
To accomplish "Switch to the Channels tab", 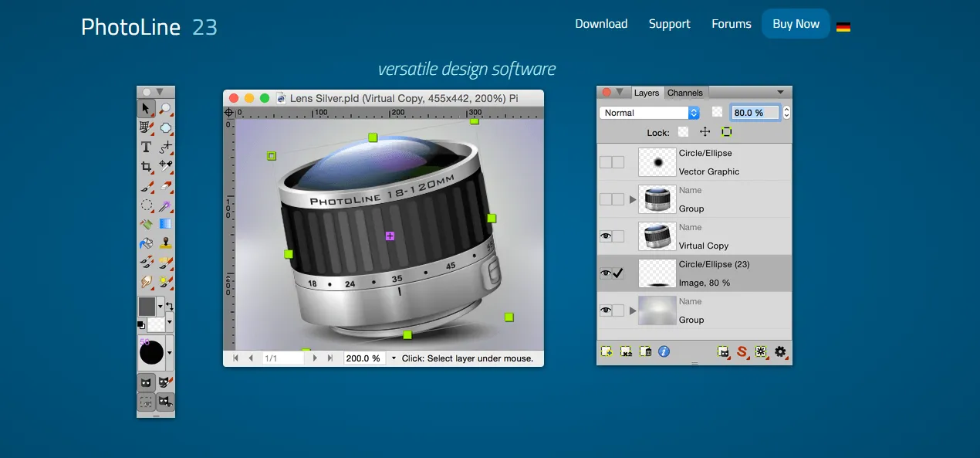I will tap(685, 93).
